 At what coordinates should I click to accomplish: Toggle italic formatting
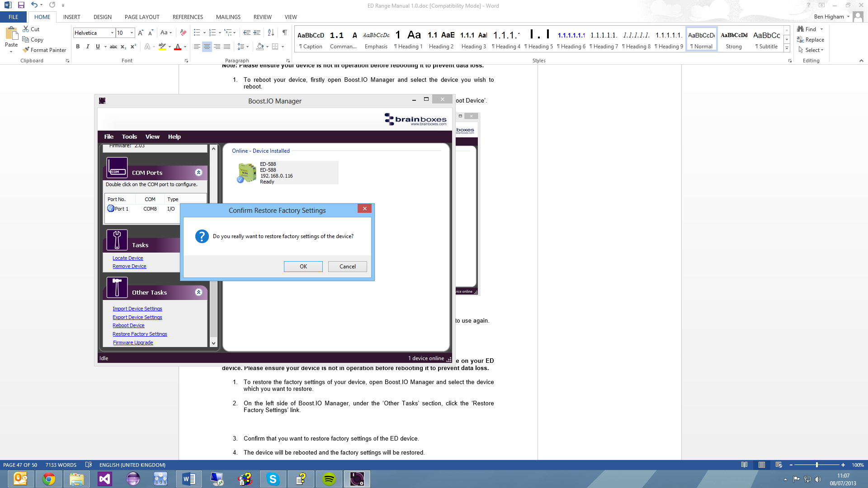88,46
